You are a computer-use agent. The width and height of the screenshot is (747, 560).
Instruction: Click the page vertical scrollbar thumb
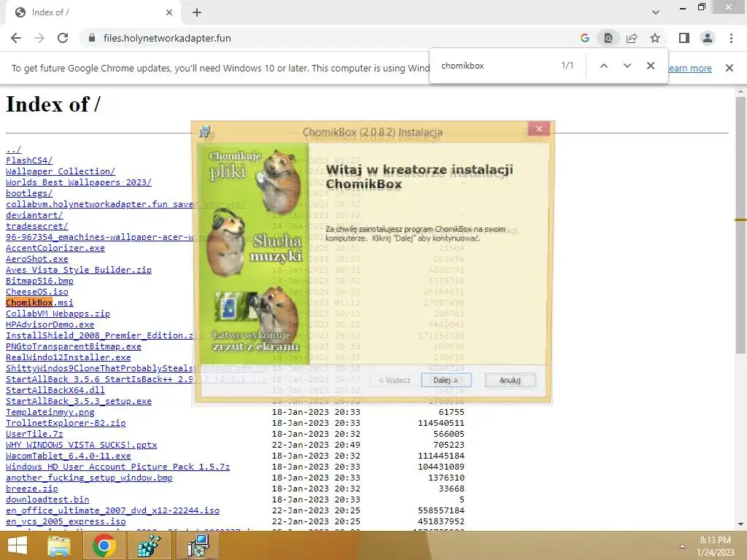tap(740, 224)
